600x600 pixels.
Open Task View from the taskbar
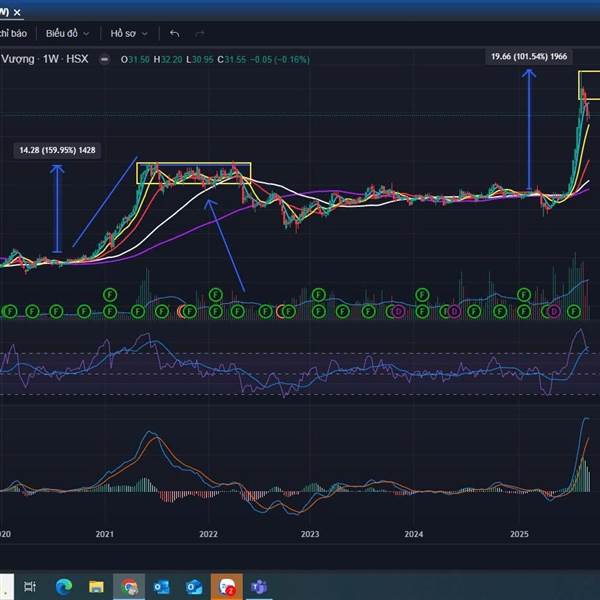(x=29, y=586)
